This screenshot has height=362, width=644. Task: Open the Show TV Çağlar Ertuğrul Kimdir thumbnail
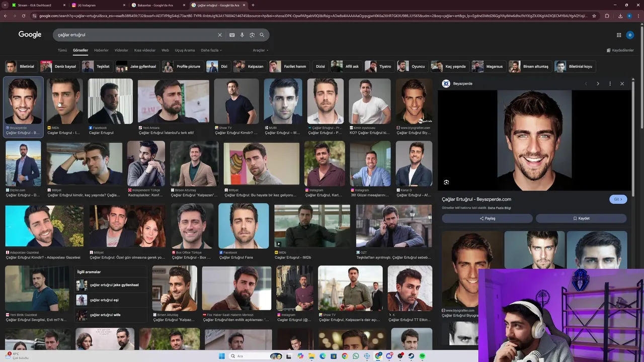click(236, 101)
